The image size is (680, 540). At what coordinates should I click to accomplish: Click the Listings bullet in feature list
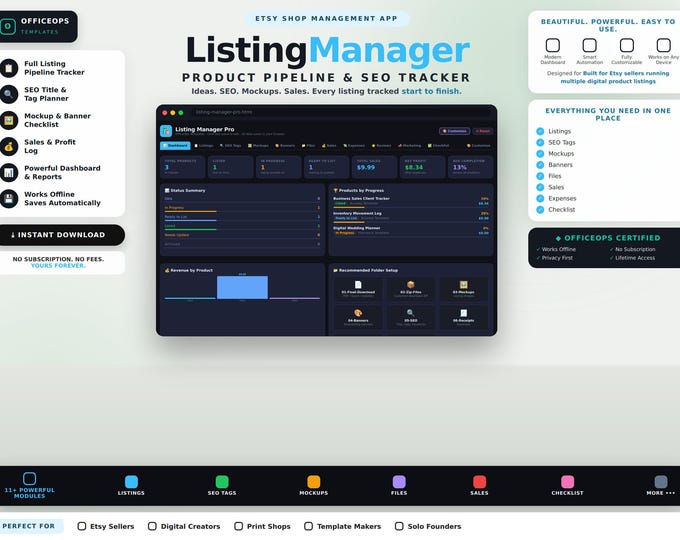540,131
